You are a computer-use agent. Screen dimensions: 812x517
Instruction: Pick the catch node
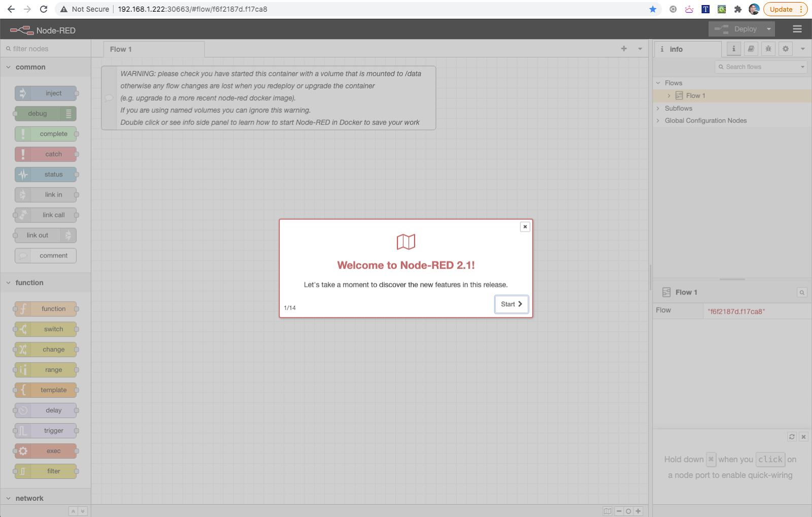point(46,154)
